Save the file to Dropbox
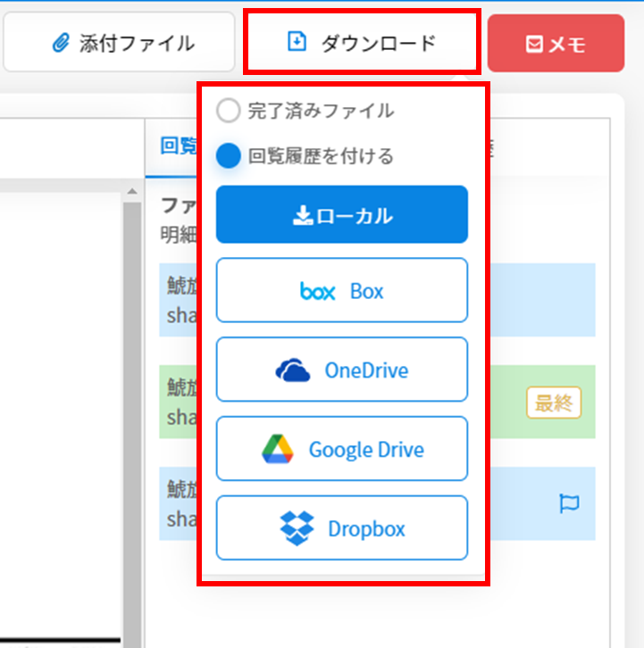The image size is (644, 648). coord(342,528)
